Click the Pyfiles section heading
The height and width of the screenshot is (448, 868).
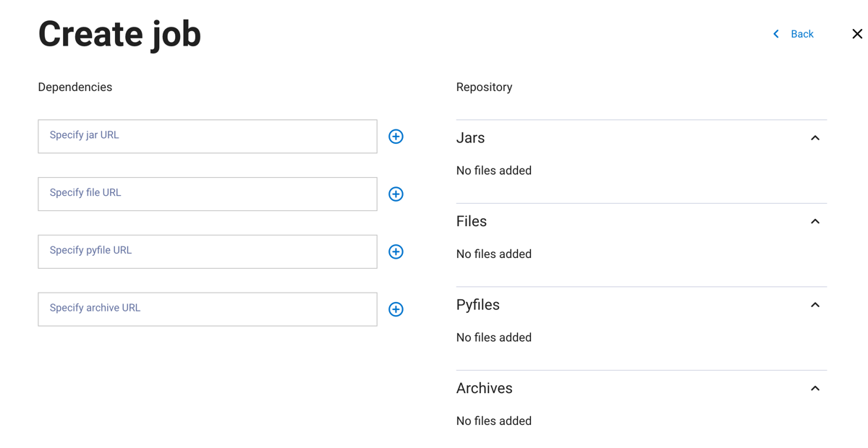(477, 305)
